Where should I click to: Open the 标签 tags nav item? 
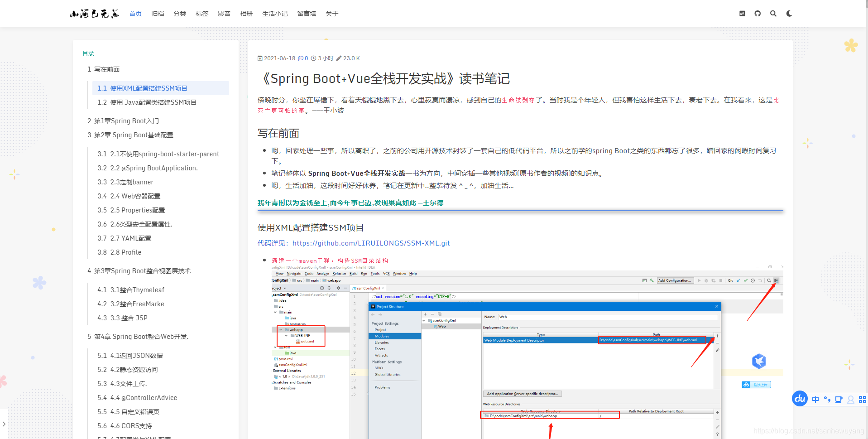click(202, 14)
